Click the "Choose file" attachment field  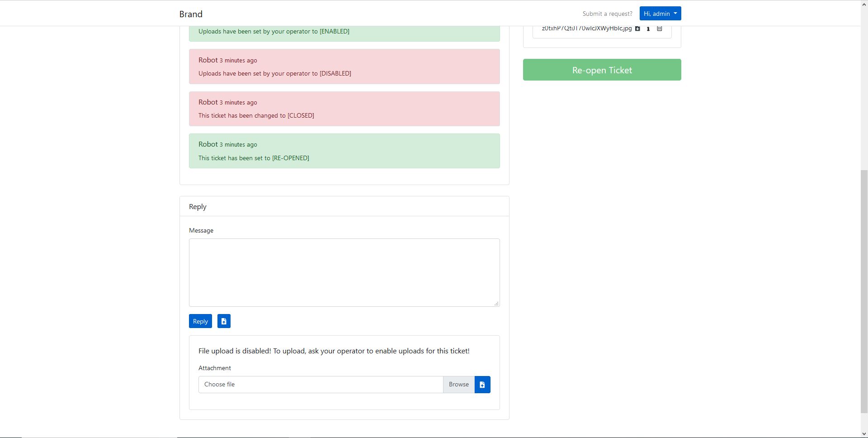click(321, 385)
